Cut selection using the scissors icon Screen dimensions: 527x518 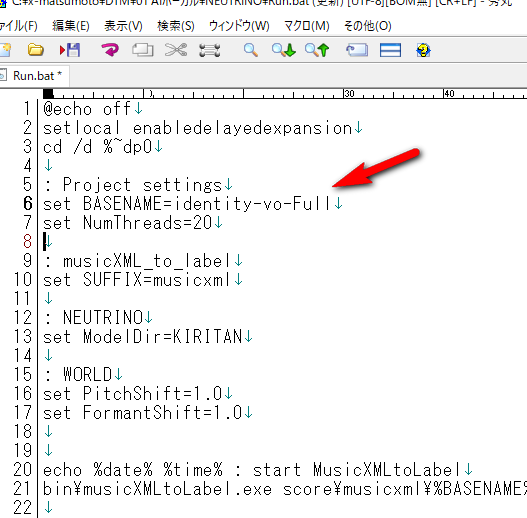click(x=176, y=50)
